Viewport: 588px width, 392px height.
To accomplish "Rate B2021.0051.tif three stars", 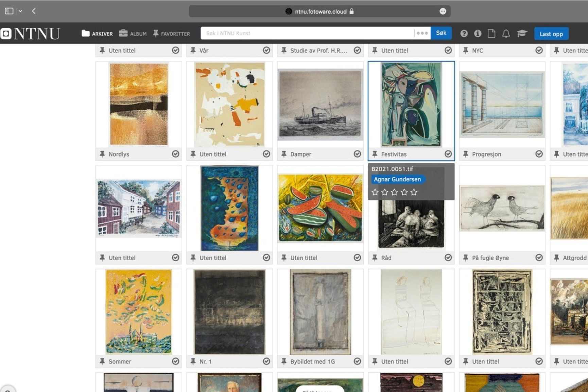I will [394, 192].
